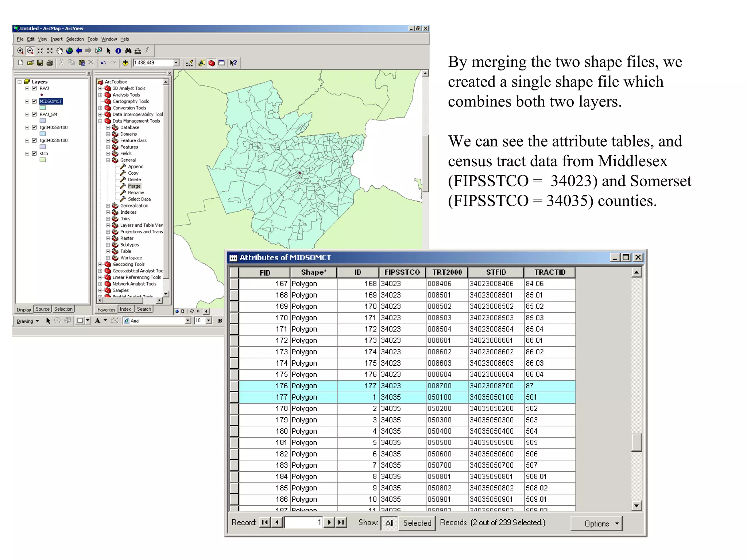The width and height of the screenshot is (747, 560).
Task: Show All records in table
Action: pos(389,523)
